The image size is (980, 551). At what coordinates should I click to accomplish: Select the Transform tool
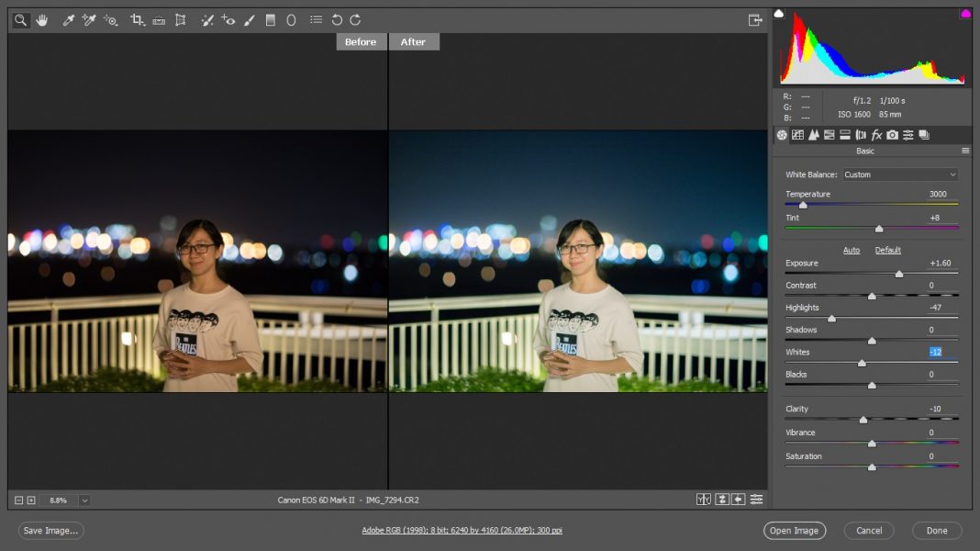pos(181,20)
